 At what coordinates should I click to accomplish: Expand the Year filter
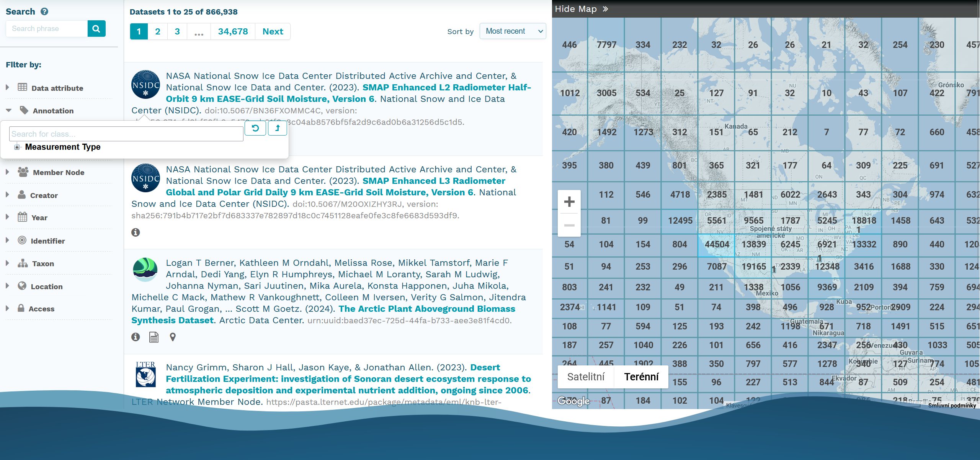tap(7, 217)
